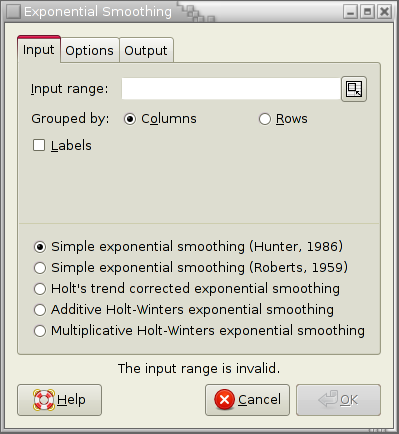Switch to the Output tab
This screenshot has width=399, height=434.
tap(146, 51)
